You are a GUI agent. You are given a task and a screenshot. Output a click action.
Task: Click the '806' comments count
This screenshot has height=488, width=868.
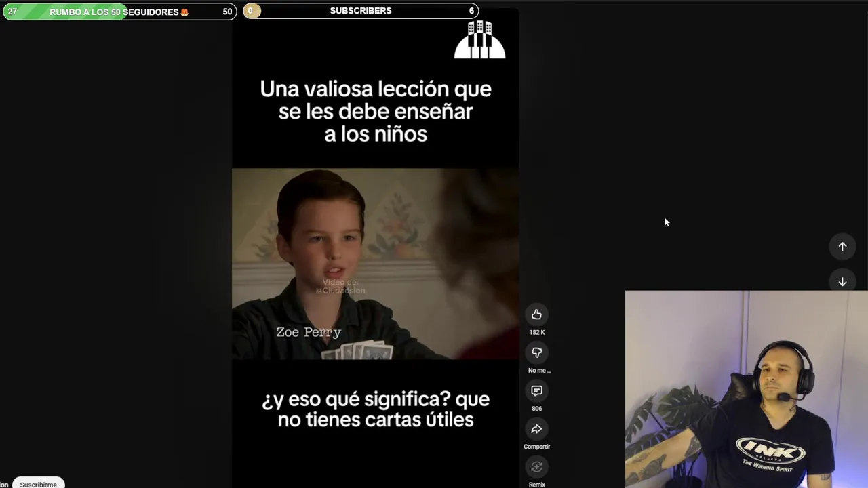click(x=536, y=409)
